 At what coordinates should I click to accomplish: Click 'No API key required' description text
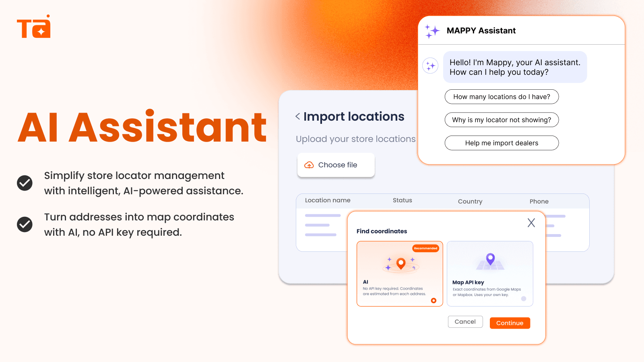tap(394, 291)
